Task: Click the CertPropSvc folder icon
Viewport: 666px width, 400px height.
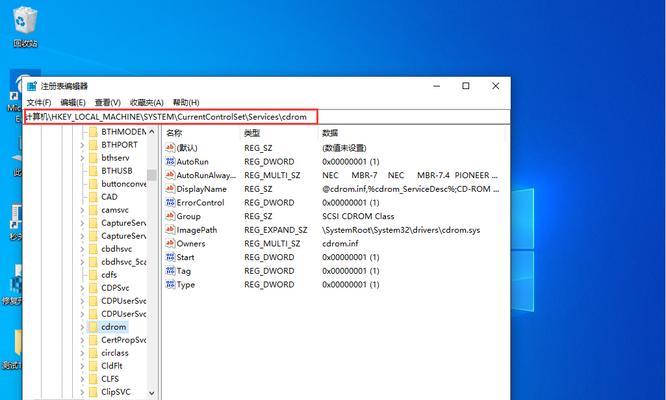Action: point(93,340)
